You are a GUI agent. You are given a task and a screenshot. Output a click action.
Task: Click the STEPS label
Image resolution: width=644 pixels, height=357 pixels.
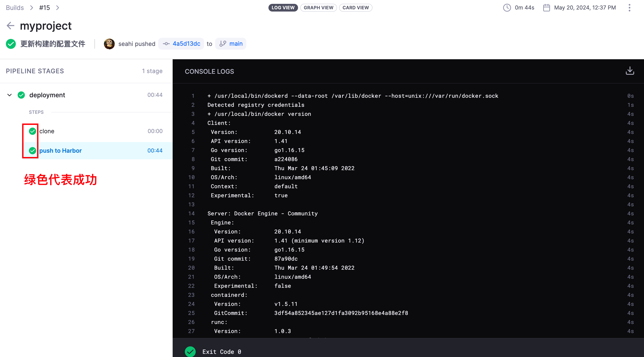[36, 112]
